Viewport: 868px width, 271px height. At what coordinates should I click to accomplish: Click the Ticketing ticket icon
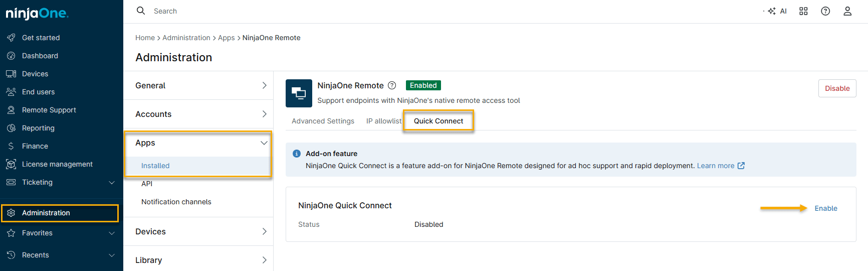click(x=11, y=182)
